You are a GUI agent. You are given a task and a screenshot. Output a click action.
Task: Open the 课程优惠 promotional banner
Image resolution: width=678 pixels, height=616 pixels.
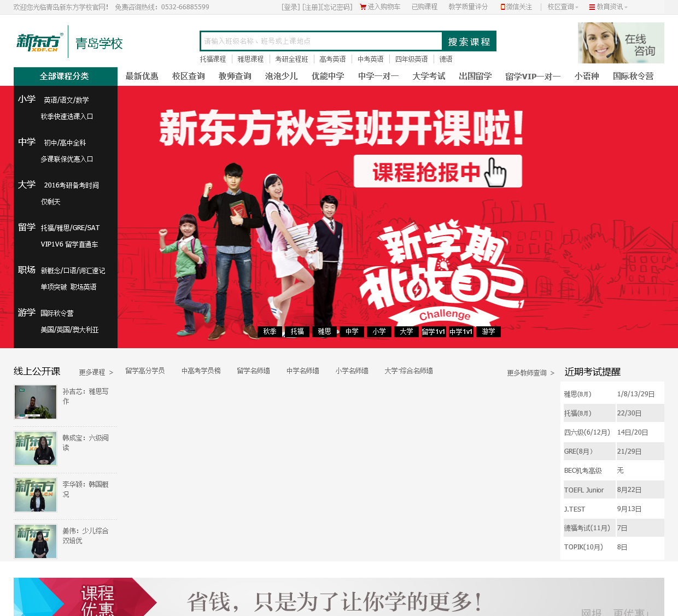pos(339,597)
